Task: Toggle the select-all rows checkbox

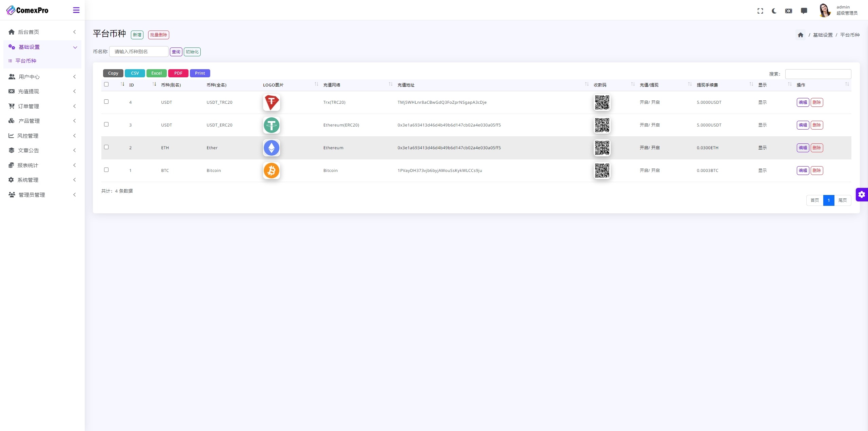Action: click(x=106, y=84)
